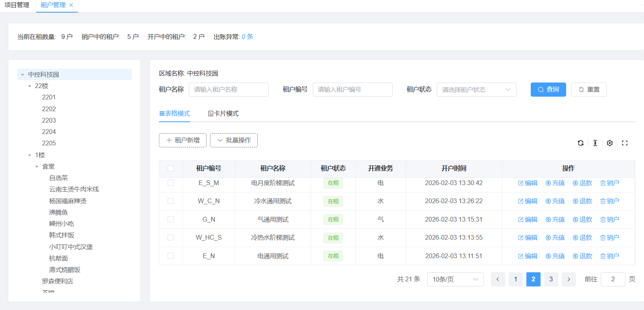Screen dimensions: 644x310
Task: Check the G_N row checkbox
Action: pos(171,219)
